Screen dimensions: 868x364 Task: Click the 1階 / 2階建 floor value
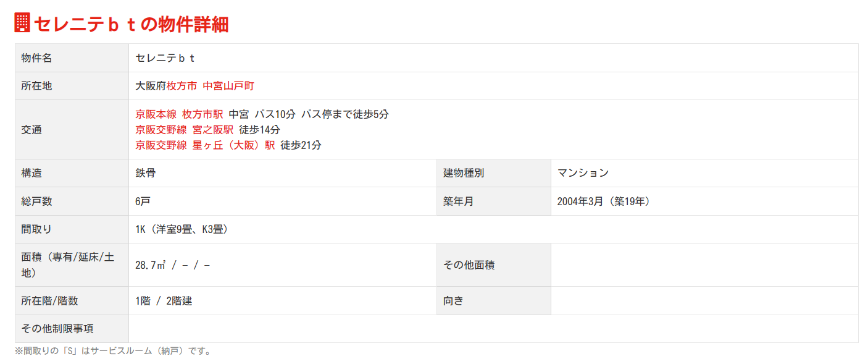tap(164, 301)
